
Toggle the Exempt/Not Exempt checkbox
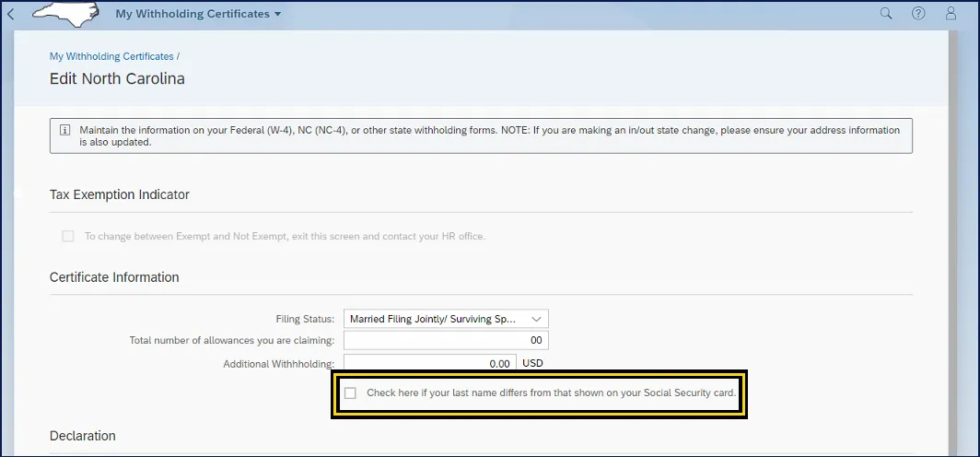pyautogui.click(x=68, y=237)
